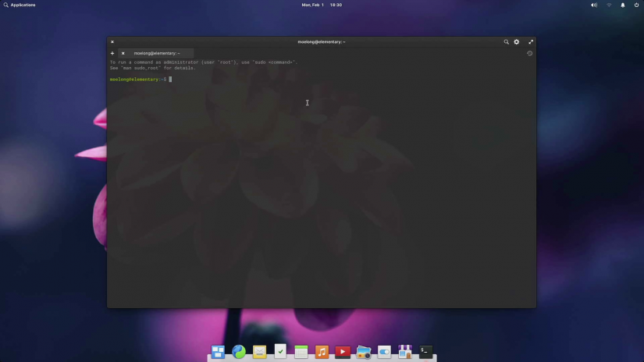Launch the web browser from the dock
Image resolution: width=644 pixels, height=362 pixels.
[x=239, y=352]
